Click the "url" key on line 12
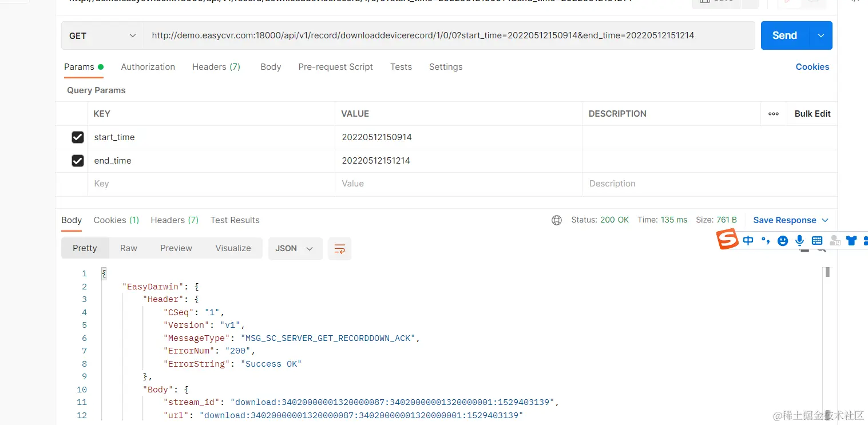 coord(176,415)
